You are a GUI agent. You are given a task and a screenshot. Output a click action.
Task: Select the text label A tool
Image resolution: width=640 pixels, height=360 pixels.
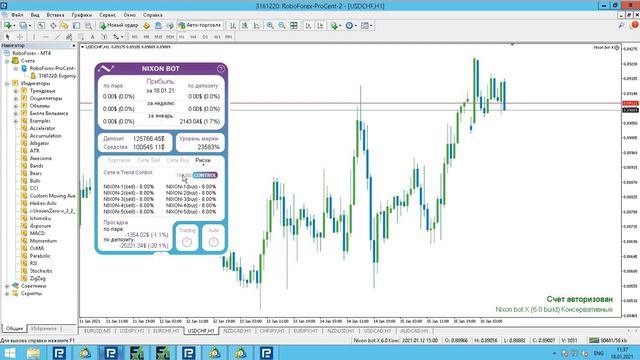pos(93,37)
